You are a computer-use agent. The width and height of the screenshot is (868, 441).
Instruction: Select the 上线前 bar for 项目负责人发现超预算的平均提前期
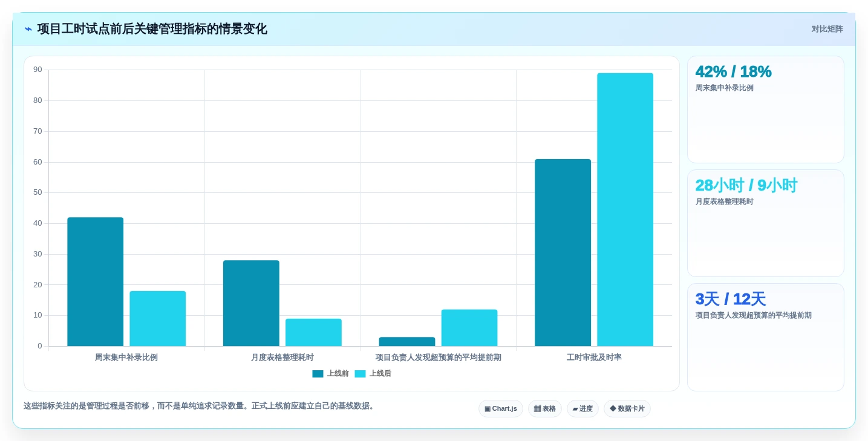(x=407, y=342)
